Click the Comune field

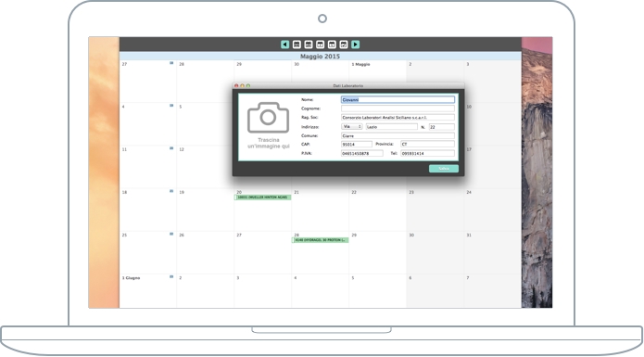click(x=398, y=135)
